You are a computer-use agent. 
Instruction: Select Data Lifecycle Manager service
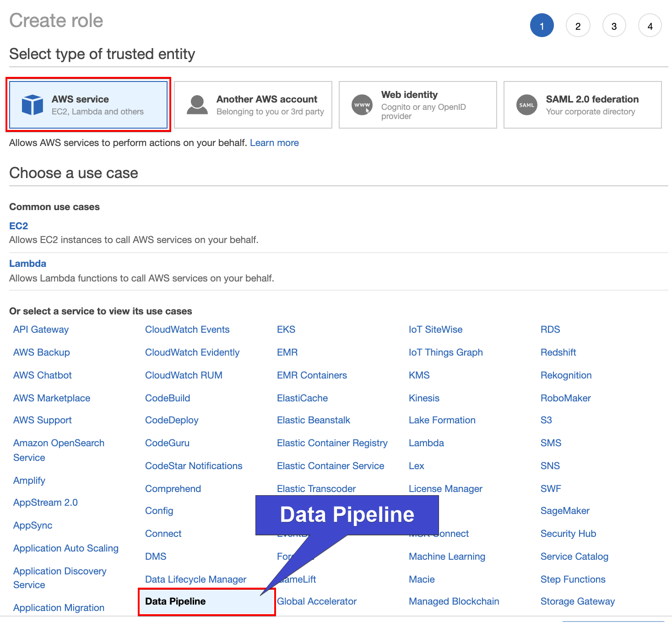pyautogui.click(x=195, y=579)
